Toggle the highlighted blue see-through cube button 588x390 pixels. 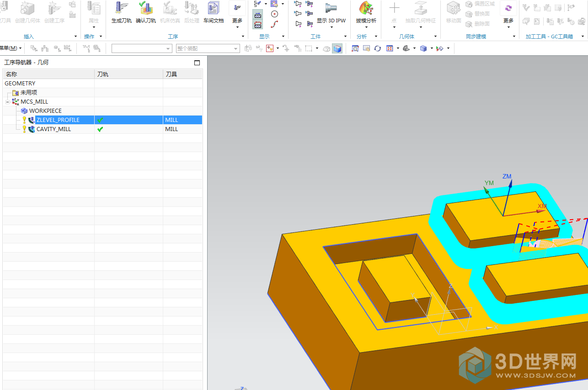click(x=337, y=48)
